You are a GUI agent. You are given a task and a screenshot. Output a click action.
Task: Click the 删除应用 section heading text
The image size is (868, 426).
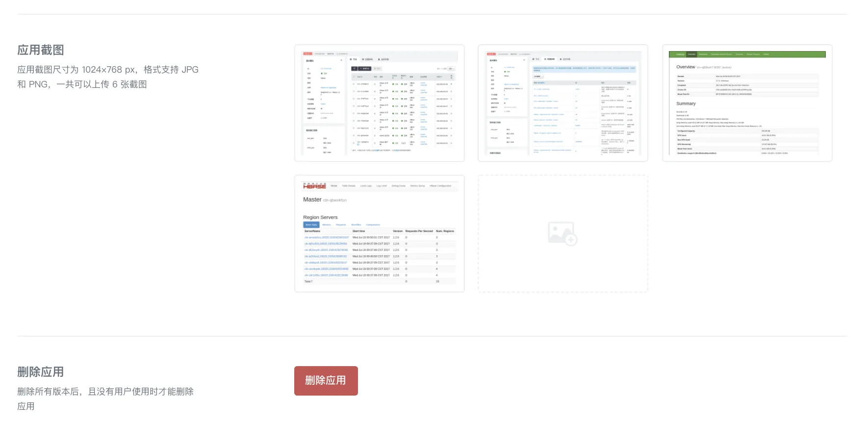tap(41, 372)
